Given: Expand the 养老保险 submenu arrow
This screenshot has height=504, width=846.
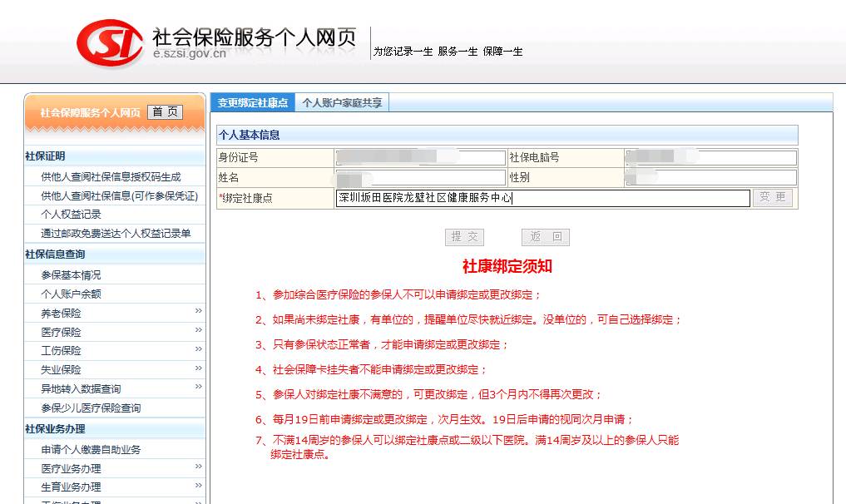Looking at the screenshot, I should click(x=199, y=311).
